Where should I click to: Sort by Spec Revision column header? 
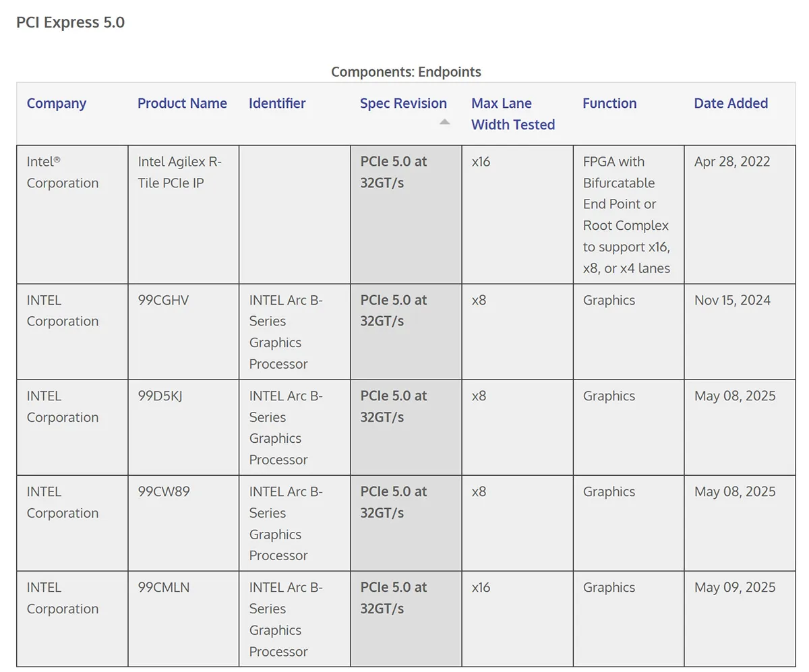coord(403,103)
